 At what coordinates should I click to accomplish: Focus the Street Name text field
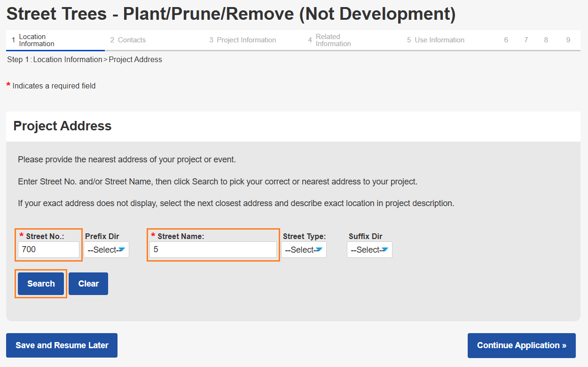[x=213, y=250]
